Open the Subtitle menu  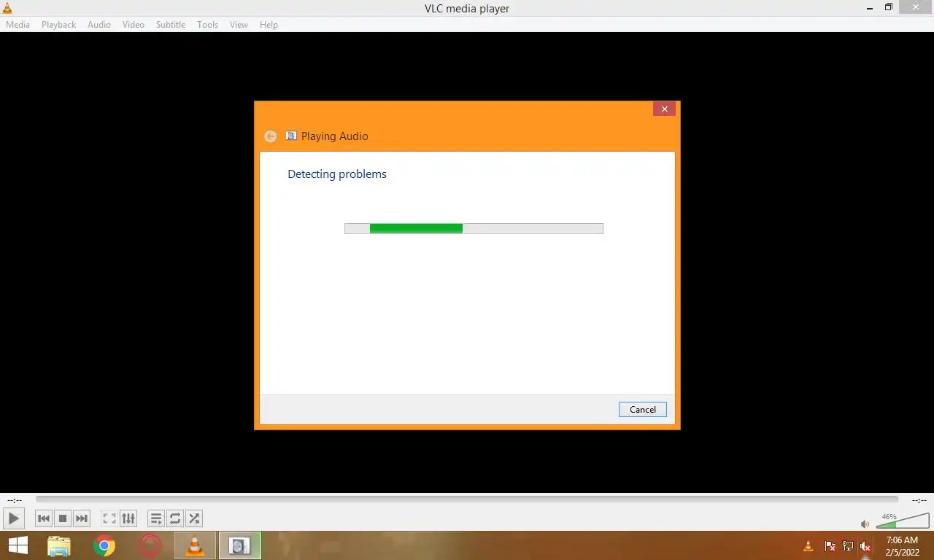(171, 24)
